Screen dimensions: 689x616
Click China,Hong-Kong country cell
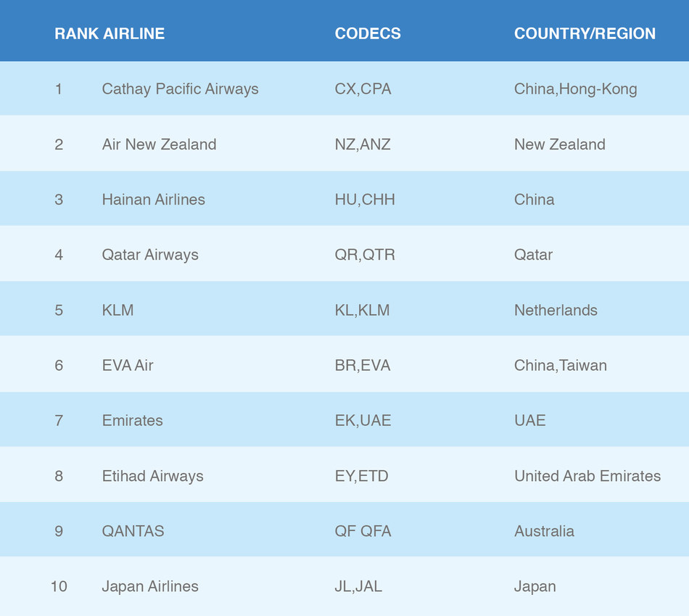tap(575, 89)
